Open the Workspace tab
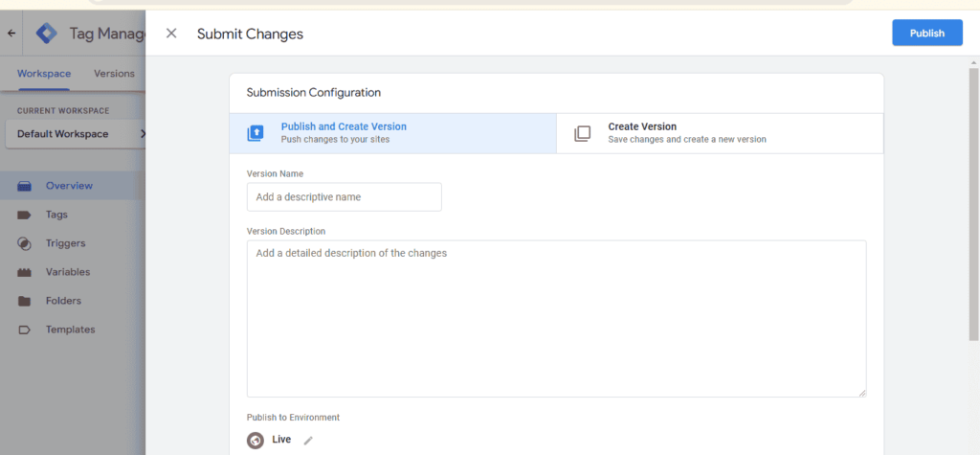Viewport: 980px width, 455px height. tap(44, 73)
